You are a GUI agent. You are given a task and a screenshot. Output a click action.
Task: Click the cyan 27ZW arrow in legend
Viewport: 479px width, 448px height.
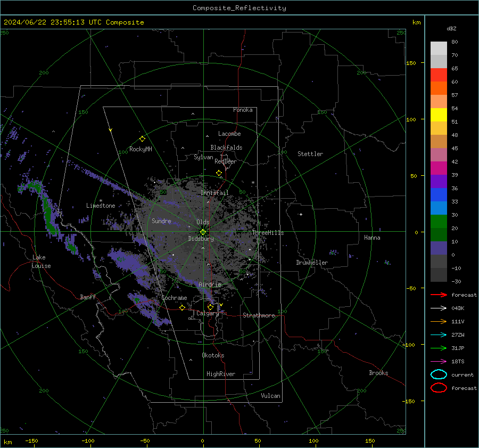(x=439, y=335)
